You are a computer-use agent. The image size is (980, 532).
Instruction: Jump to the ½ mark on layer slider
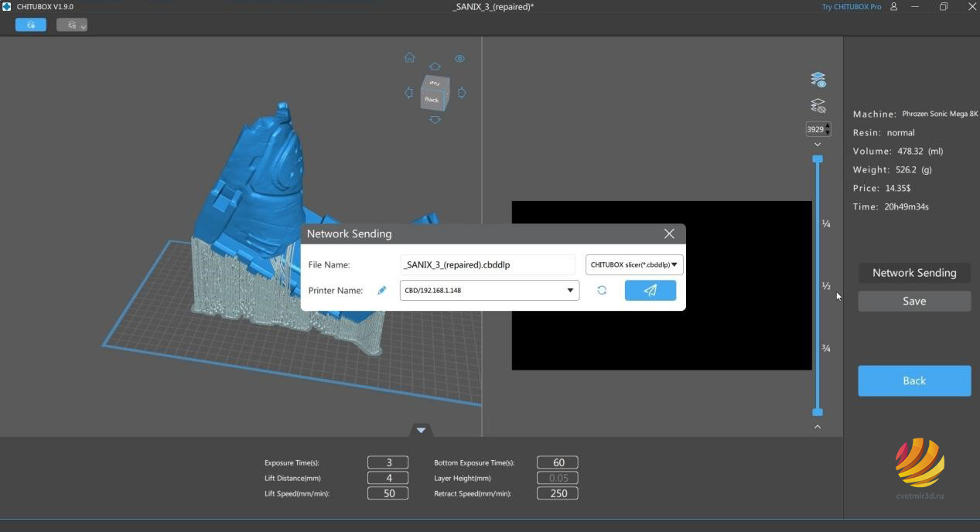[x=826, y=286]
